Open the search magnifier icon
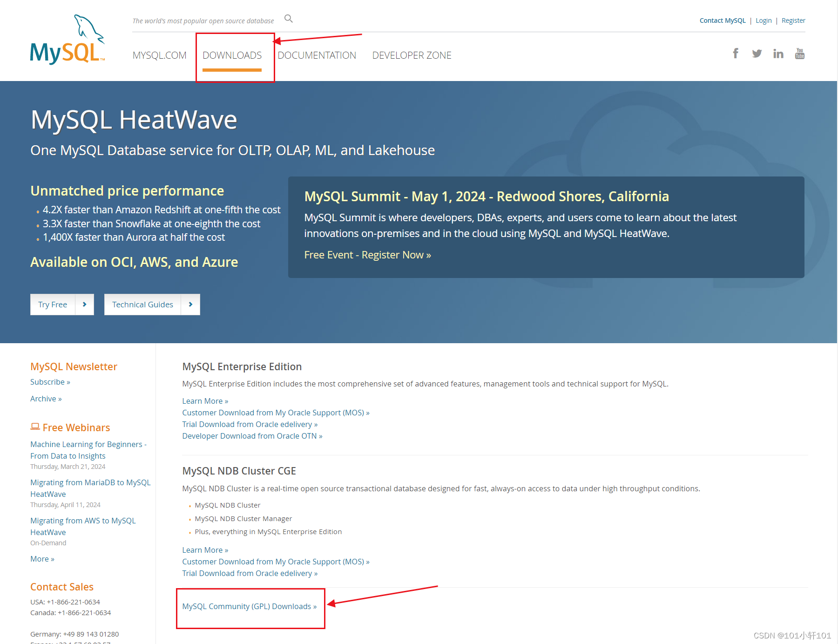This screenshot has height=644, width=838. tap(289, 19)
